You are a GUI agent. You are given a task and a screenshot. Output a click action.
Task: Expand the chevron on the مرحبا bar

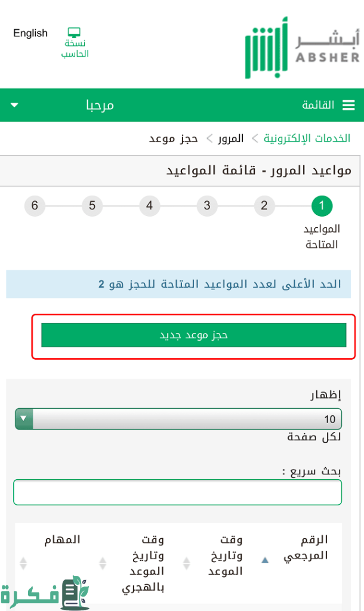pyautogui.click(x=13, y=104)
